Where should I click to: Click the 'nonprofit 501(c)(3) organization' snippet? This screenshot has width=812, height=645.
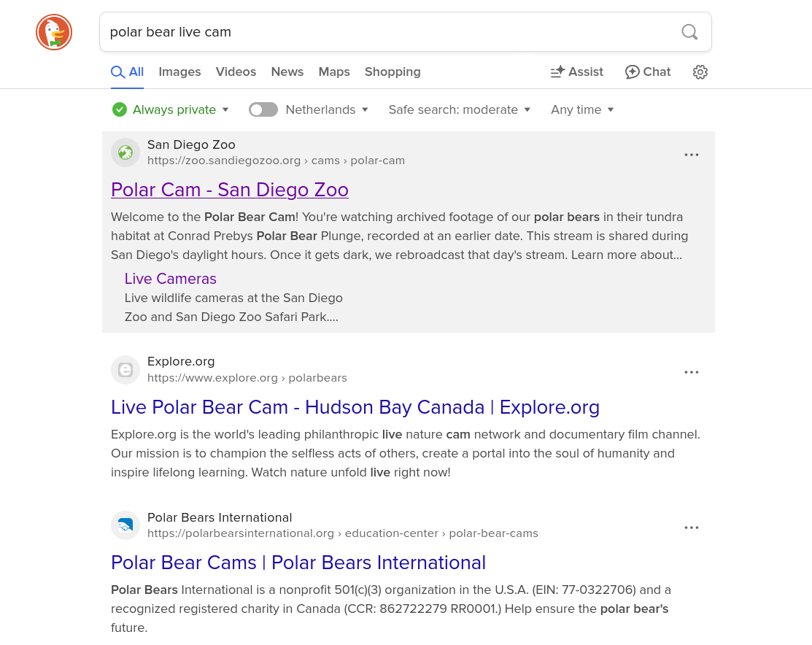[x=391, y=609]
